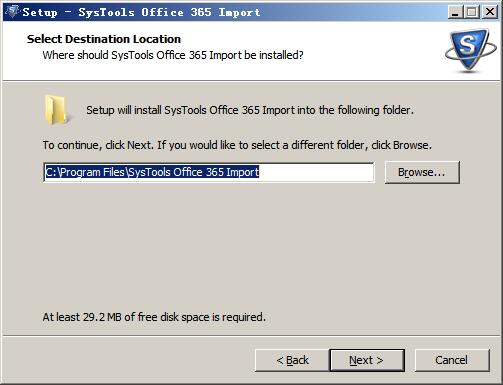Click empty space inside the path field

[316, 172]
